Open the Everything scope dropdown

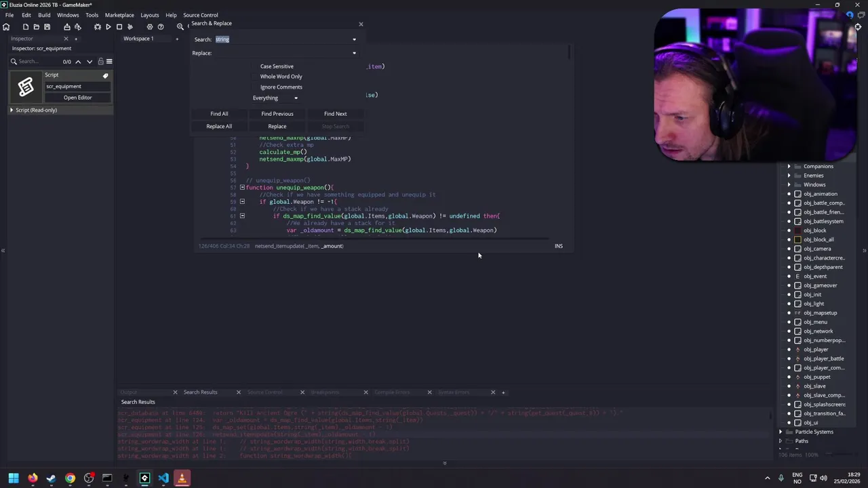pos(275,98)
